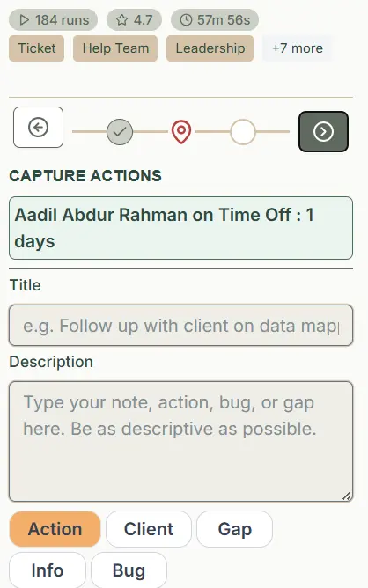The image size is (368, 588).
Task: Click the play icon beside 184 runs
Action: point(25,20)
